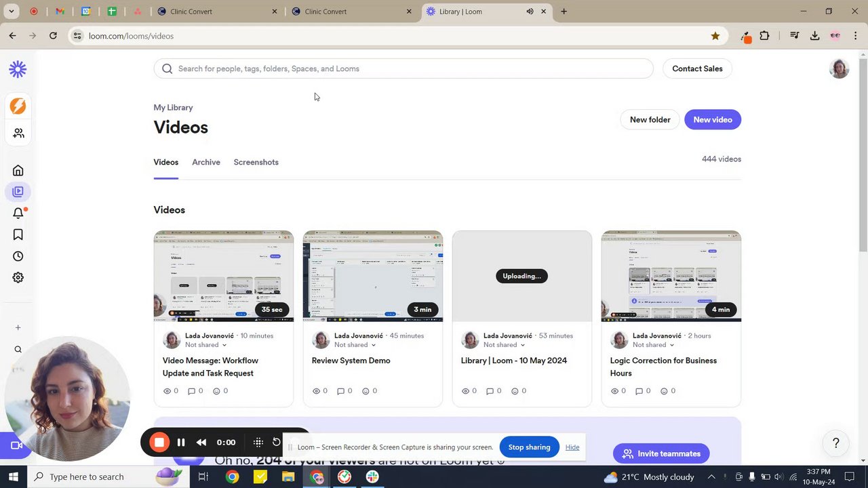This screenshot has height=488, width=868.
Task: Expand 'Not shared' dropdown on Review System Demo
Action: [x=355, y=345]
